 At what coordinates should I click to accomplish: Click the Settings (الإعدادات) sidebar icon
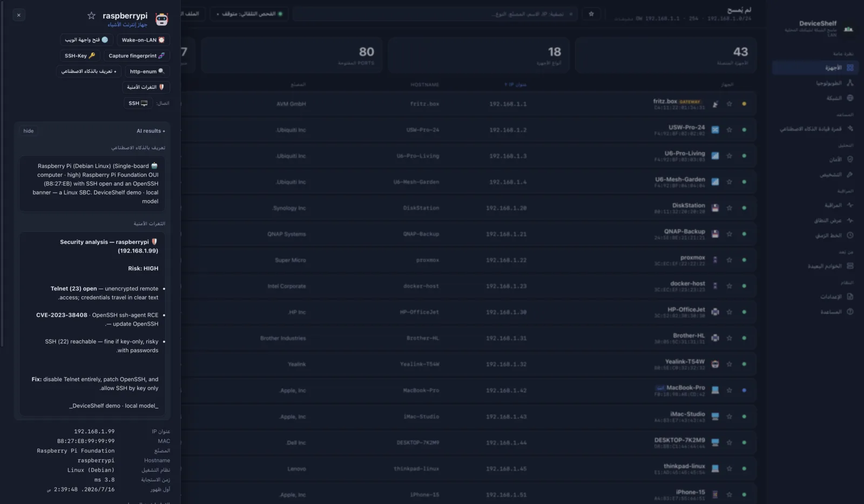tap(850, 297)
